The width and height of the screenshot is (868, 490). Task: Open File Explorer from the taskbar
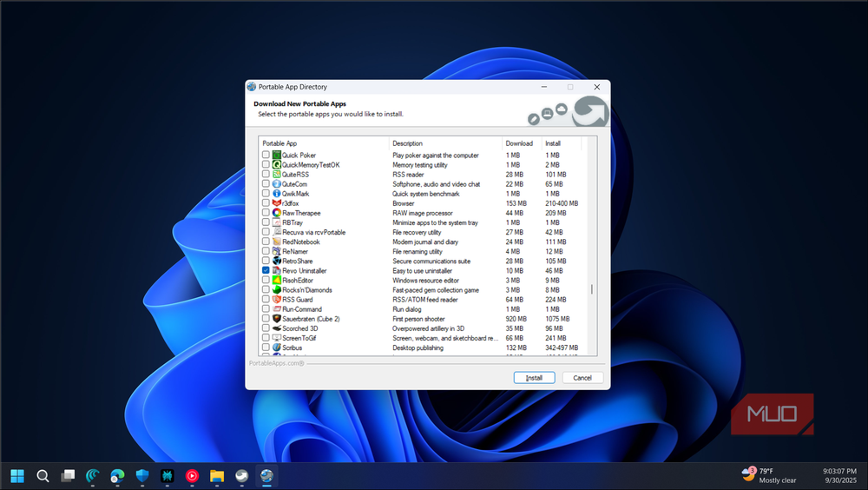[216, 475]
